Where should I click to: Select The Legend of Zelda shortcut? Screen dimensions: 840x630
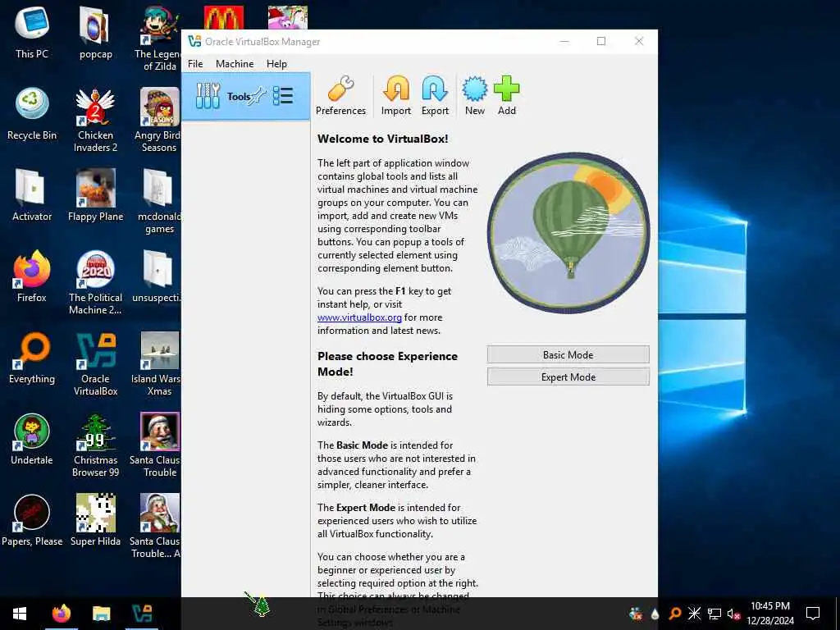coord(158,39)
